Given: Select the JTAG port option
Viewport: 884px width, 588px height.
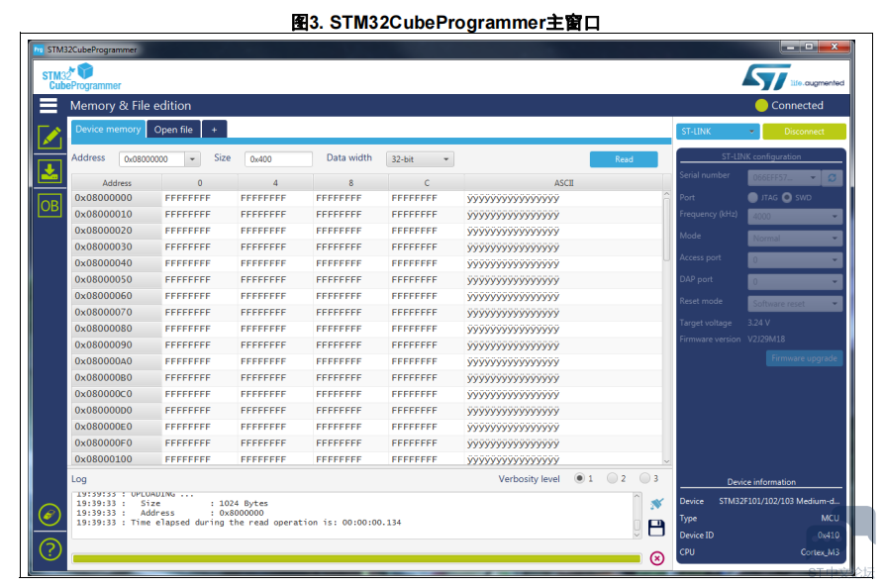Looking at the screenshot, I should click(x=752, y=197).
